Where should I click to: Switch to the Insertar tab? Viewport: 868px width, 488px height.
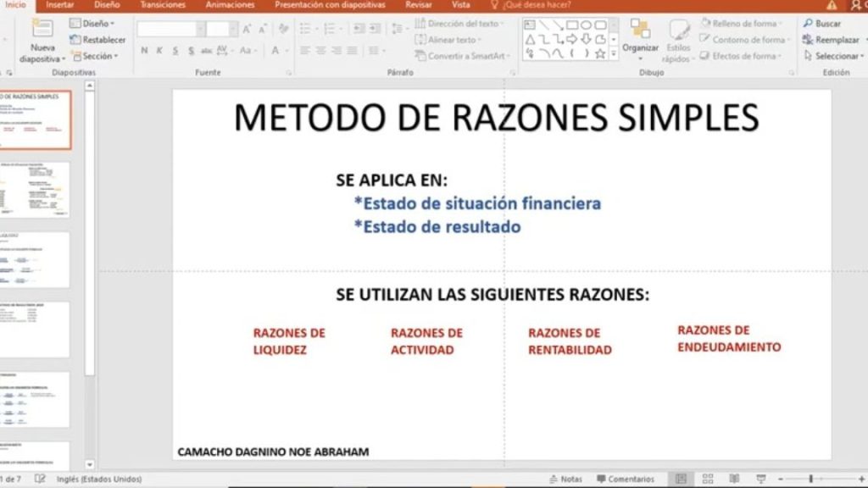pyautogui.click(x=59, y=5)
